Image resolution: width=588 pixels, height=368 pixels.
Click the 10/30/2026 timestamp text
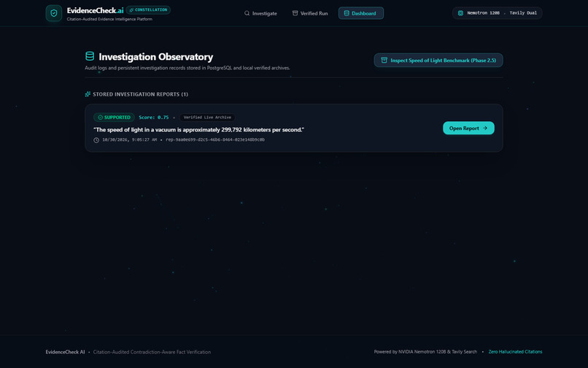[x=129, y=139]
